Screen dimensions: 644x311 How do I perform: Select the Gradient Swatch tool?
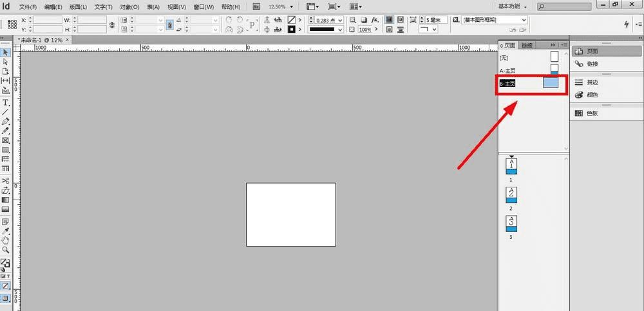pyautogui.click(x=6, y=200)
